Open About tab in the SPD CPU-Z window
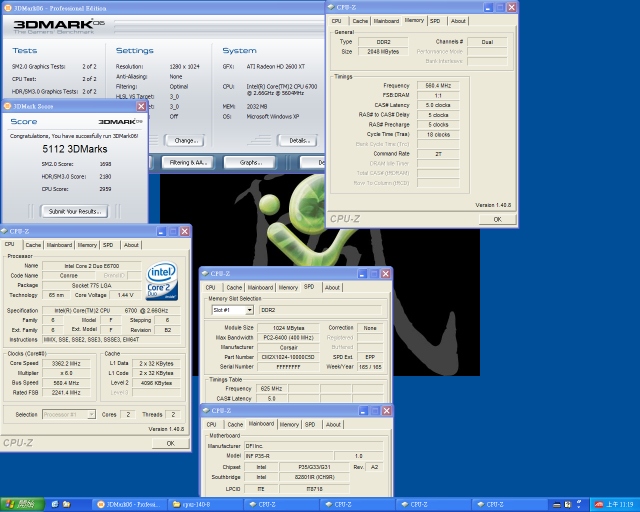640x512 pixels. coord(332,287)
